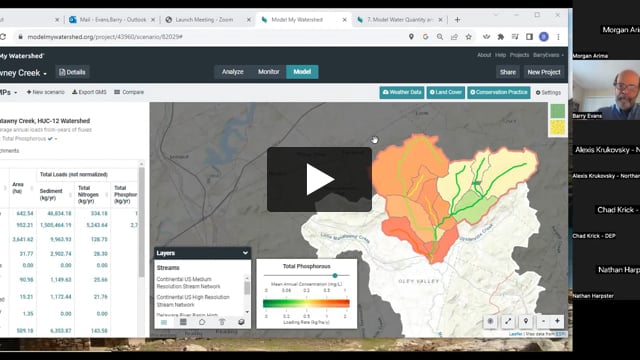Click the locate-me map control
Viewport: 640px width, 360px height.
pos(526,321)
